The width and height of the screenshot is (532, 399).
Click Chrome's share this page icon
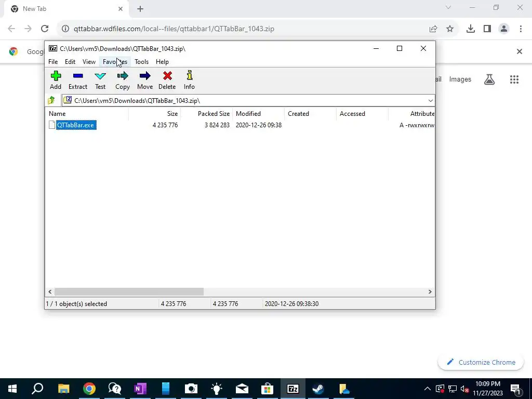pyautogui.click(x=433, y=29)
